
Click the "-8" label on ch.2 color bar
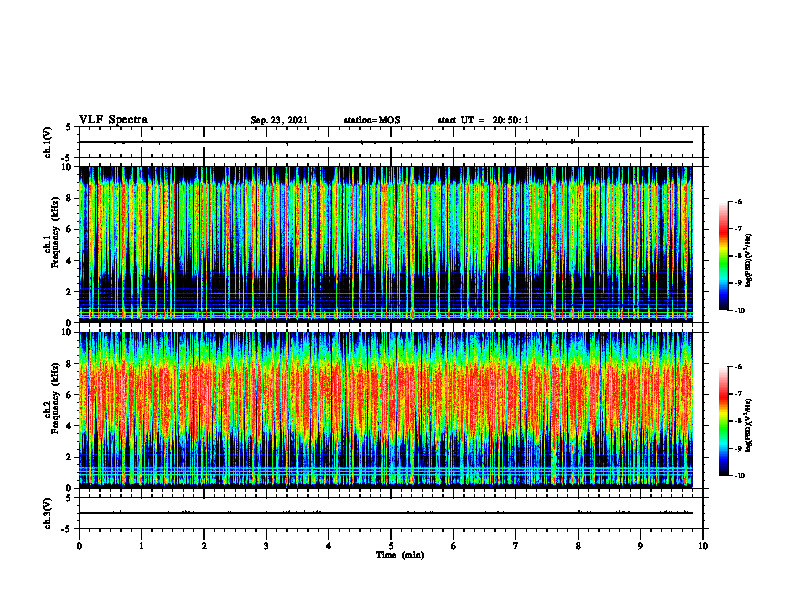pyautogui.click(x=738, y=421)
